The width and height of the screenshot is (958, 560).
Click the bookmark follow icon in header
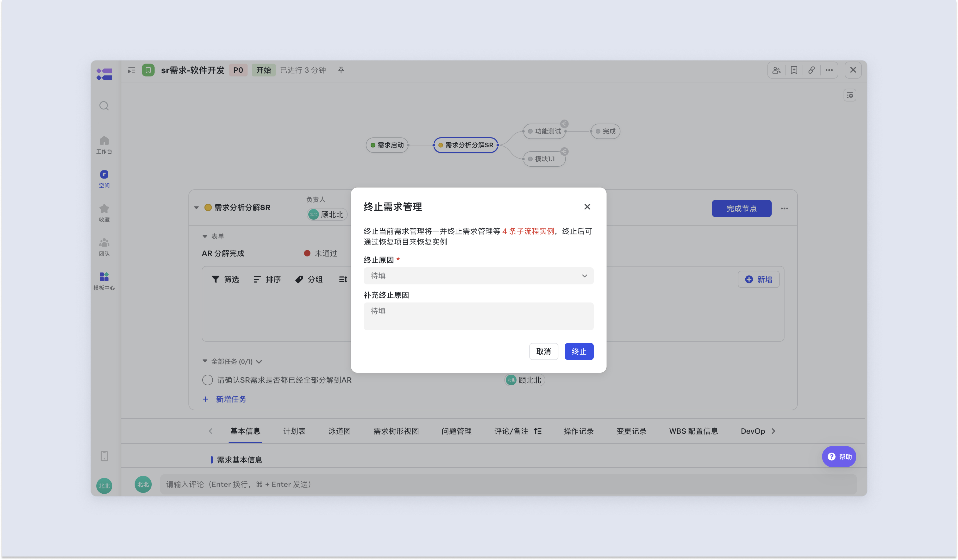794,70
